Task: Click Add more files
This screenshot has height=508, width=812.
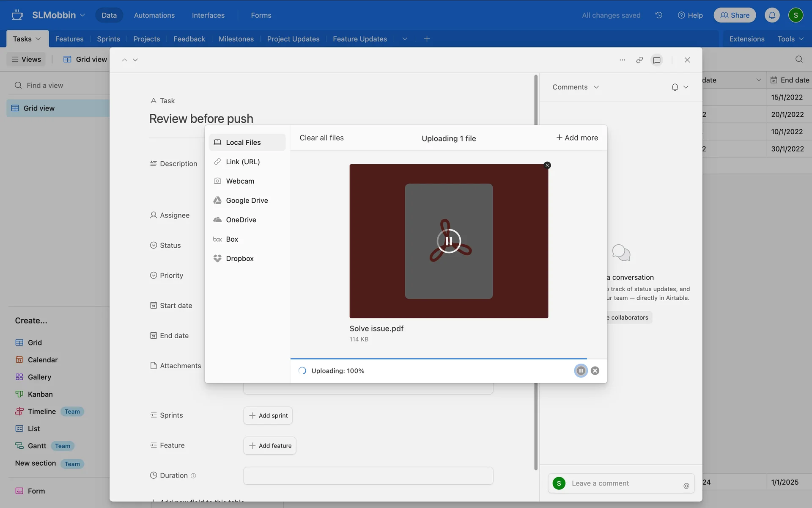Action: click(577, 138)
